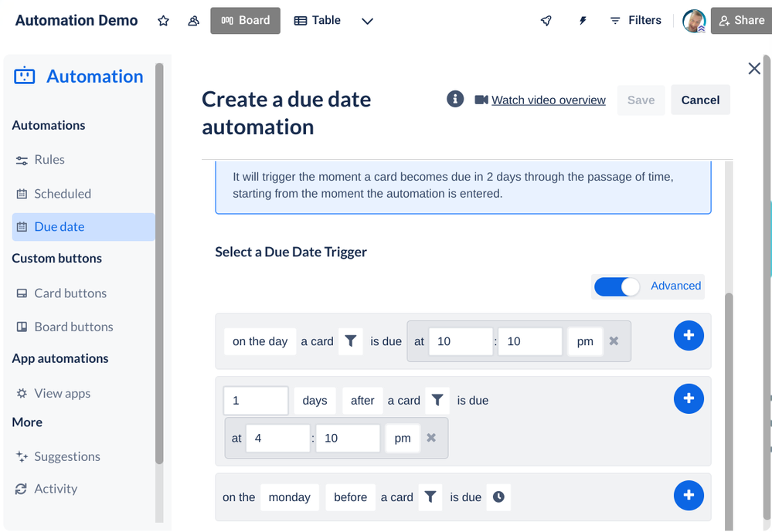
Task: Click the rocket Power-Ups icon
Action: (546, 21)
